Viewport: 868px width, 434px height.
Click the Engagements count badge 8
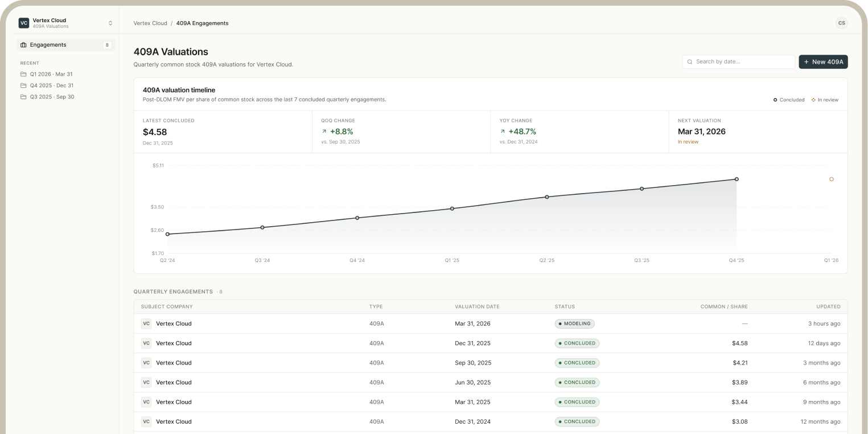click(107, 45)
